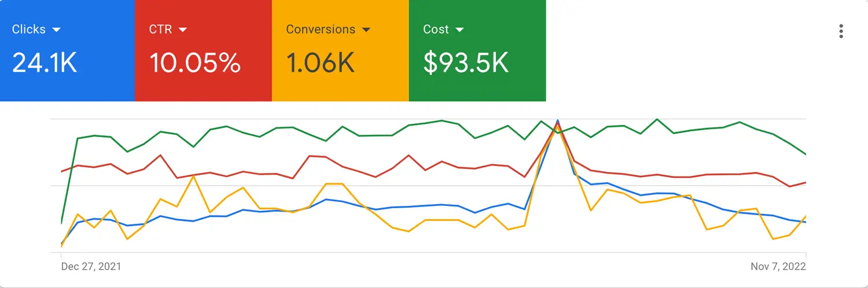Viewport: 868px width, 288px height.
Task: Click the blue Clicks line's right end
Action: pos(806,222)
